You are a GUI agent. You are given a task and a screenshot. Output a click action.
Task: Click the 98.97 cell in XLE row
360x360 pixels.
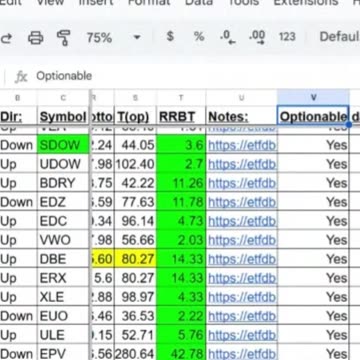135,297
